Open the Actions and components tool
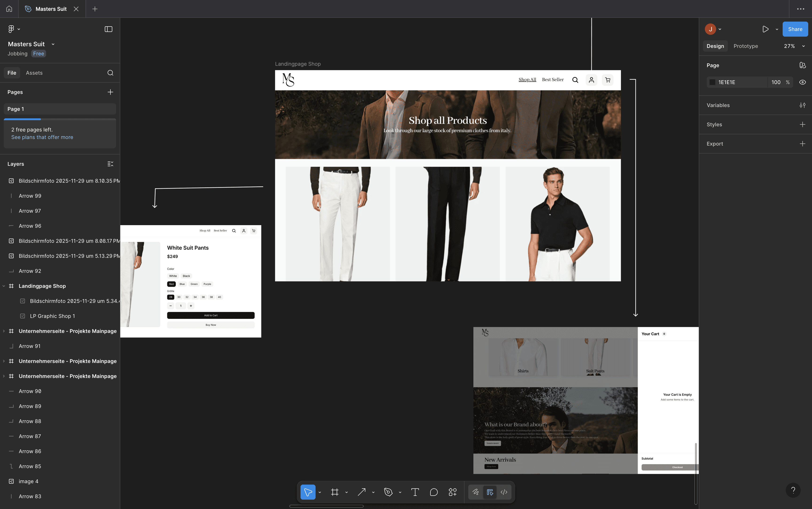The width and height of the screenshot is (812, 509). pos(453,492)
